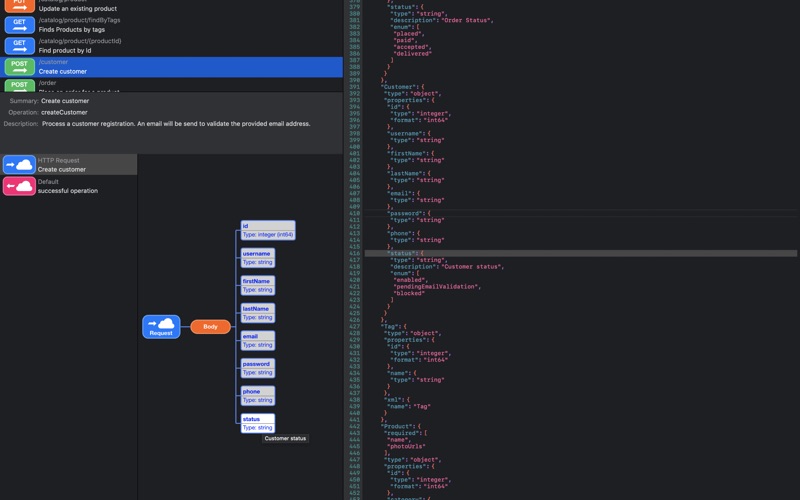Select the email property node
The width and height of the screenshot is (800, 500).
click(258, 340)
